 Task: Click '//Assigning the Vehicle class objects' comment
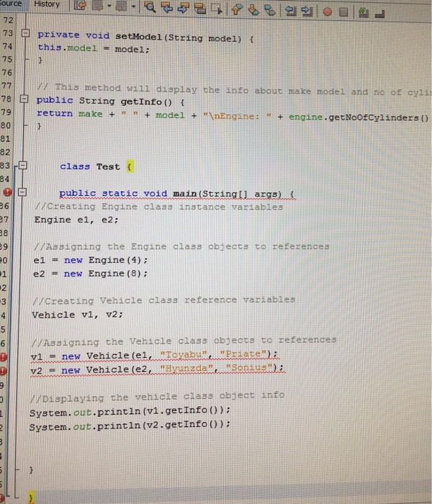184,341
